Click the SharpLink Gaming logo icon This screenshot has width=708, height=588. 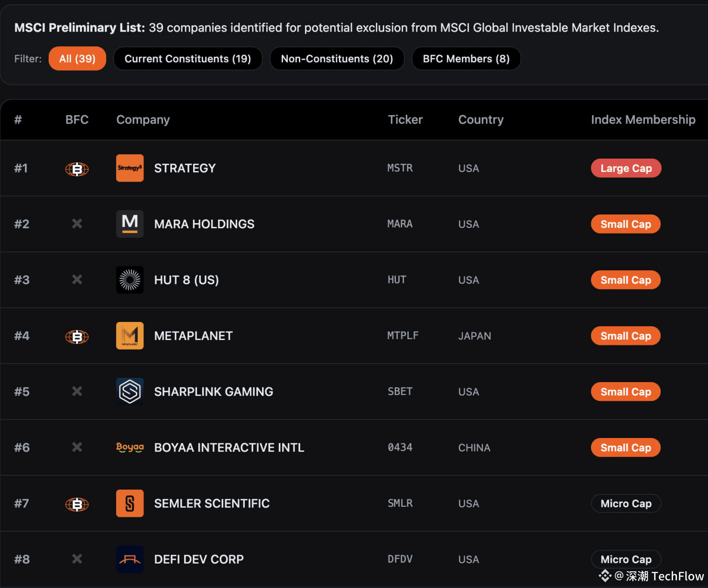tap(130, 392)
